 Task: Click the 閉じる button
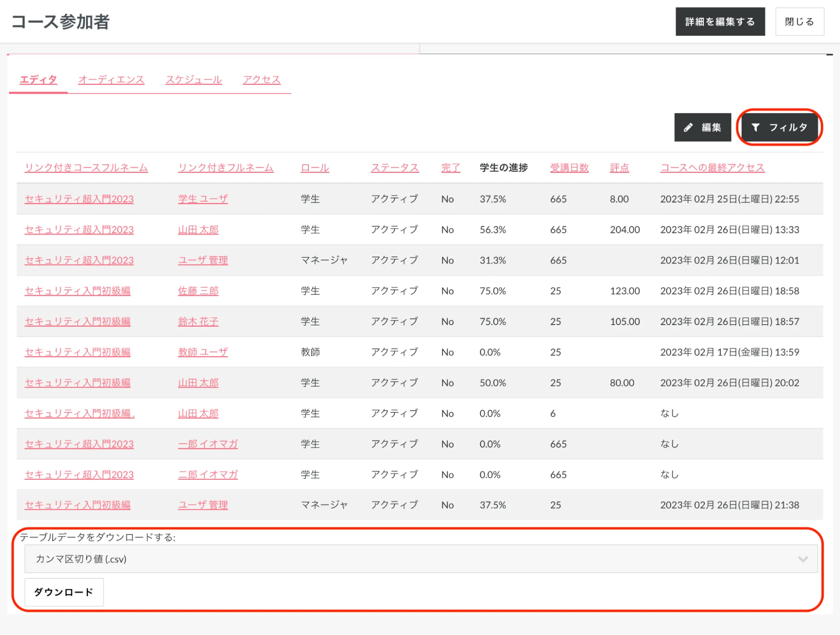click(799, 21)
